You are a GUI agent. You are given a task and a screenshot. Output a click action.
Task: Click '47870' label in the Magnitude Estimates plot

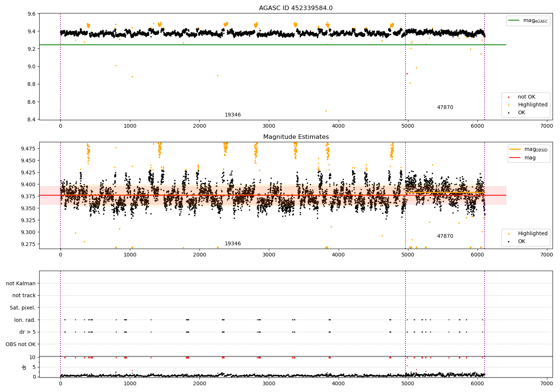click(445, 236)
